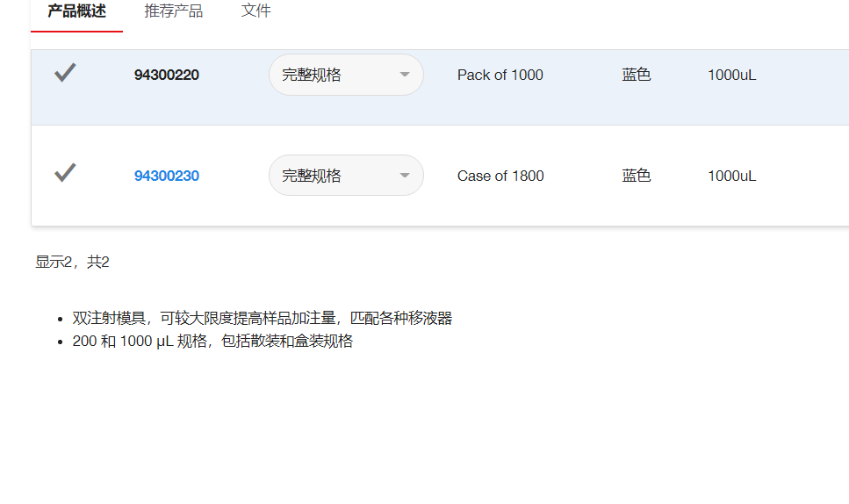Open the product link 94300230

[167, 176]
